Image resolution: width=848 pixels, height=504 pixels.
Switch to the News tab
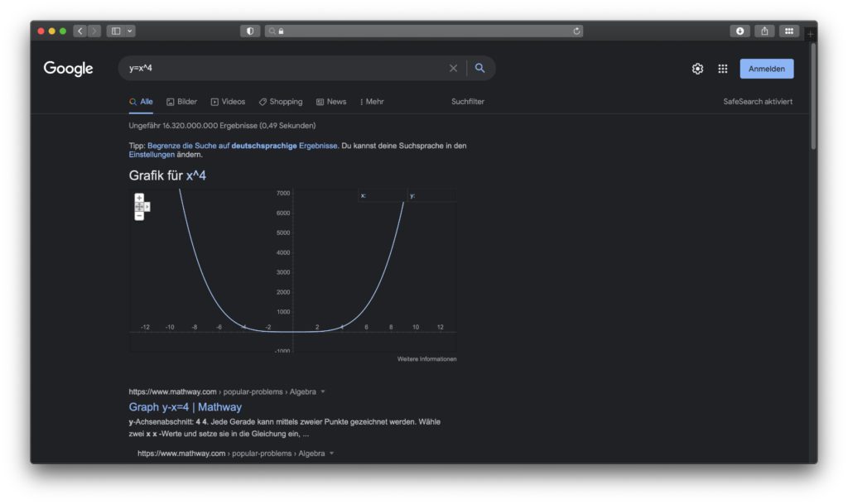point(331,102)
